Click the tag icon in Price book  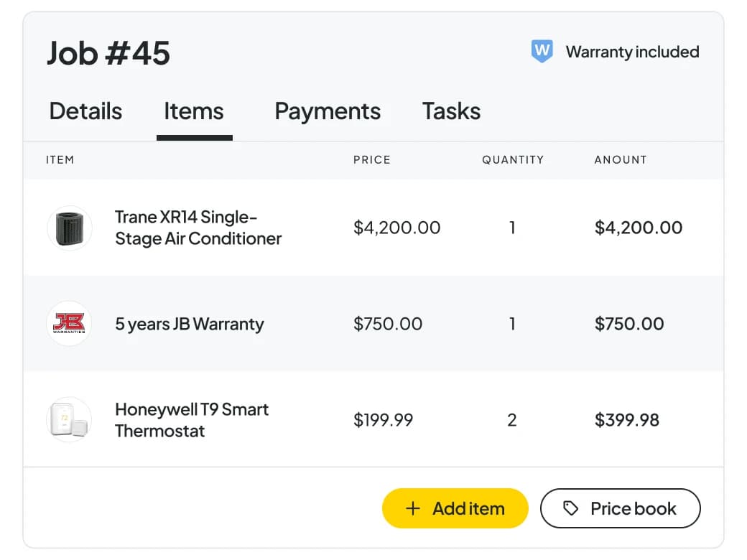pyautogui.click(x=570, y=508)
